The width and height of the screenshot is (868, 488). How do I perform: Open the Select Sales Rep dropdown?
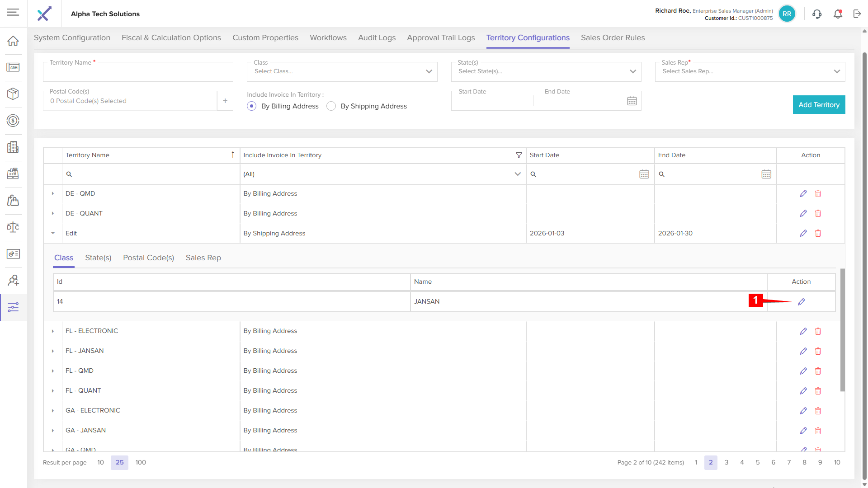[750, 71]
